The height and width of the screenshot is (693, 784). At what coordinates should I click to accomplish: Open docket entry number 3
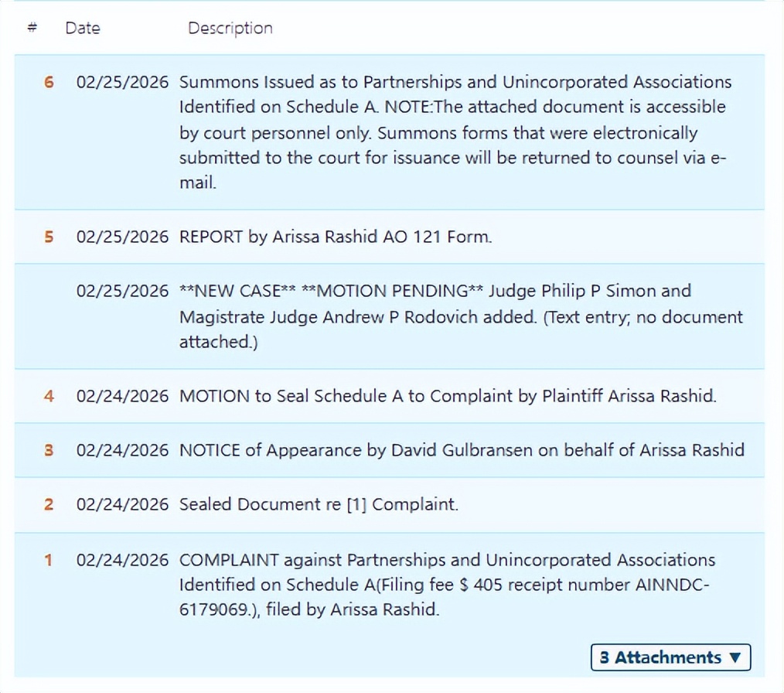pyautogui.click(x=49, y=450)
